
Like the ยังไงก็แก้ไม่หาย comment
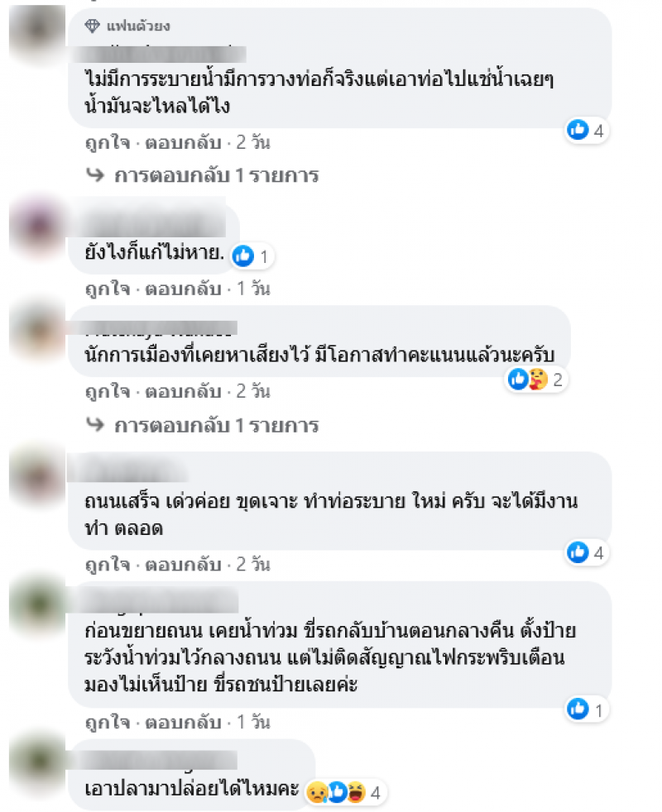(108, 289)
